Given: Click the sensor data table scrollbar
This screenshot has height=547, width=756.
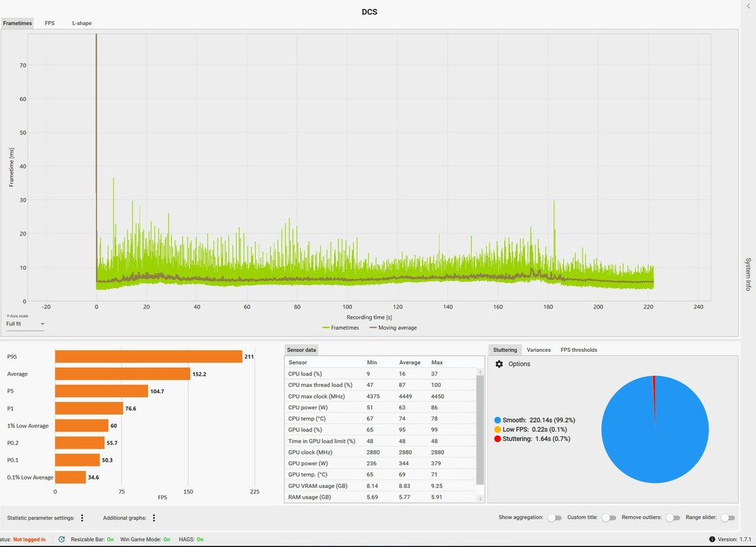Looking at the screenshot, I should 480,429.
